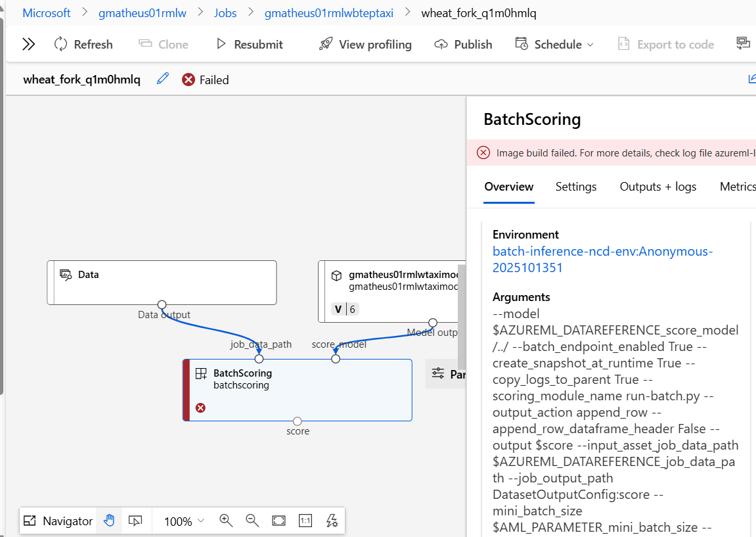
Task: Open the 100% zoom level dropdown
Action: [184, 521]
